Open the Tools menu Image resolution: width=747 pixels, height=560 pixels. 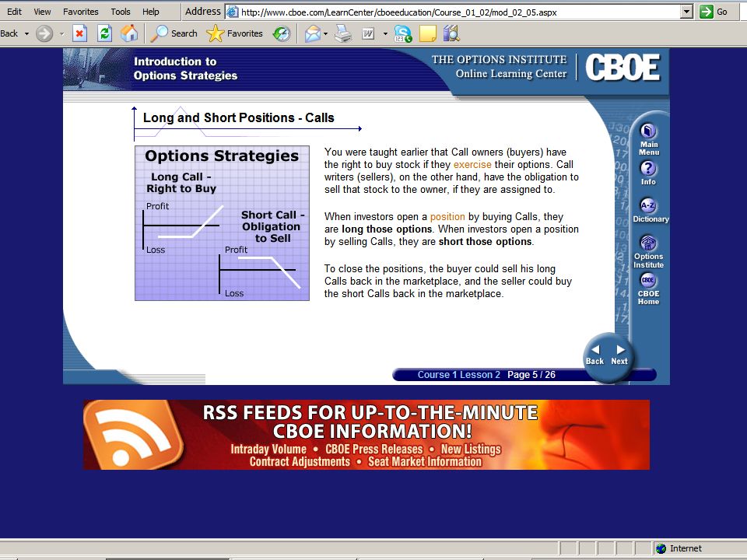pos(121,12)
